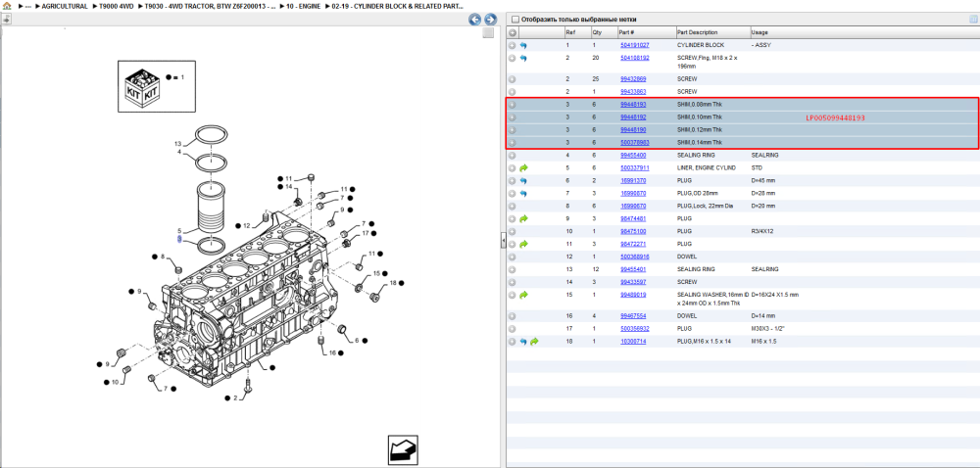Viewport: 980px width, 468px height.
Task: Click plus icon on 500356932 PLUG row
Action: click(x=512, y=329)
